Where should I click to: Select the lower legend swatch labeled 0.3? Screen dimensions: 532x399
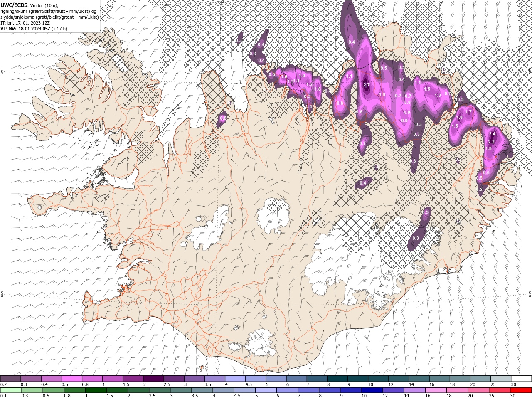pyautogui.click(x=32, y=390)
